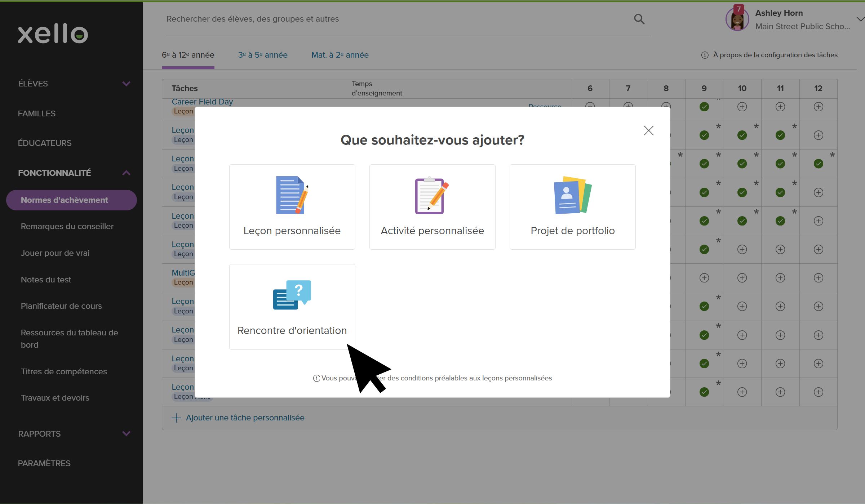This screenshot has height=504, width=865.
Task: Open the Mat. à 2e année tab
Action: click(x=340, y=55)
